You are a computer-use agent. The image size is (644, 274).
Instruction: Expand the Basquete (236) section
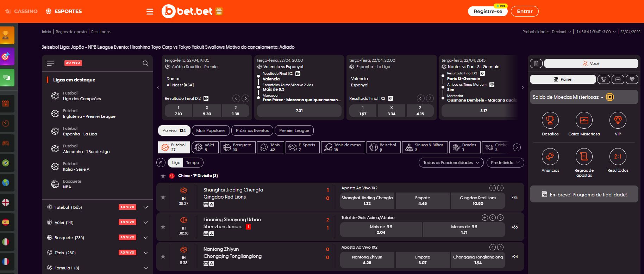coord(146,238)
